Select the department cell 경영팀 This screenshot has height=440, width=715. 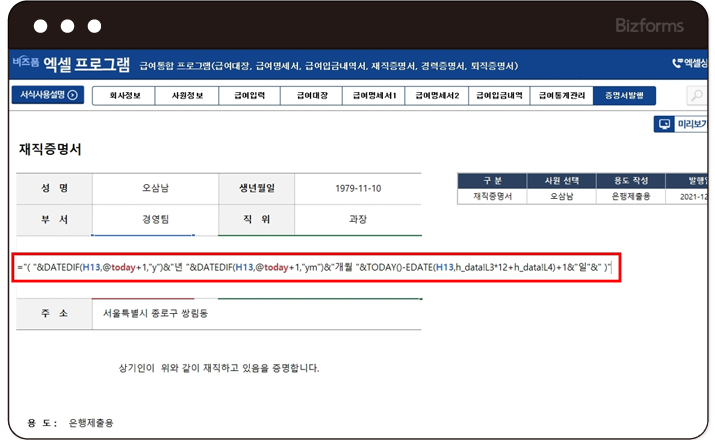tap(155, 219)
